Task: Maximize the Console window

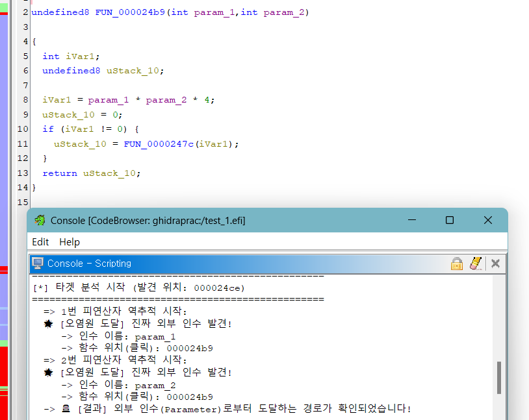Action: coord(449,221)
